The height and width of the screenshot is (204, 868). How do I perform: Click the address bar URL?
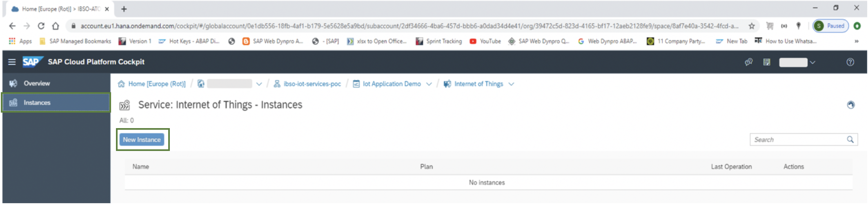point(409,26)
